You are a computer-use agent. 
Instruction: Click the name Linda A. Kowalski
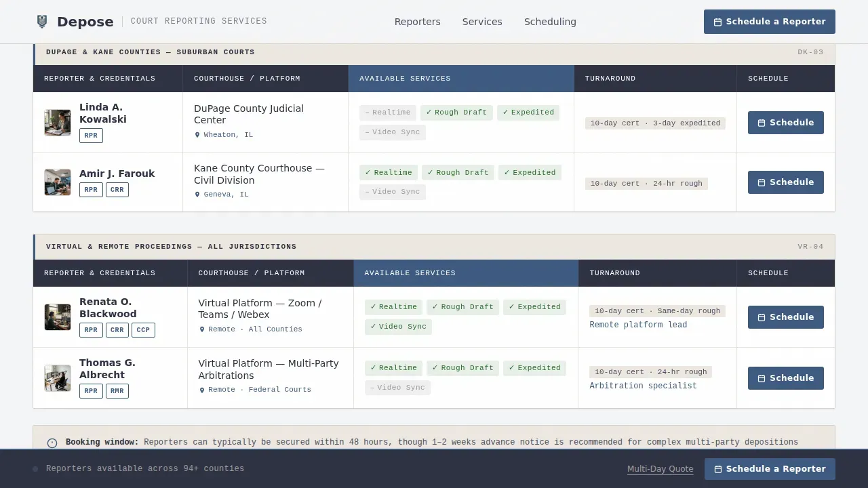(103, 113)
